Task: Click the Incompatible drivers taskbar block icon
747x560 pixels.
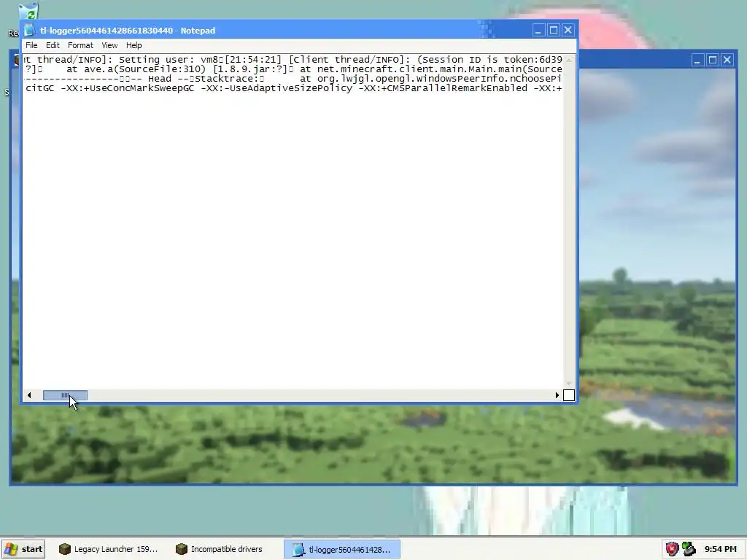Action: 182,549
